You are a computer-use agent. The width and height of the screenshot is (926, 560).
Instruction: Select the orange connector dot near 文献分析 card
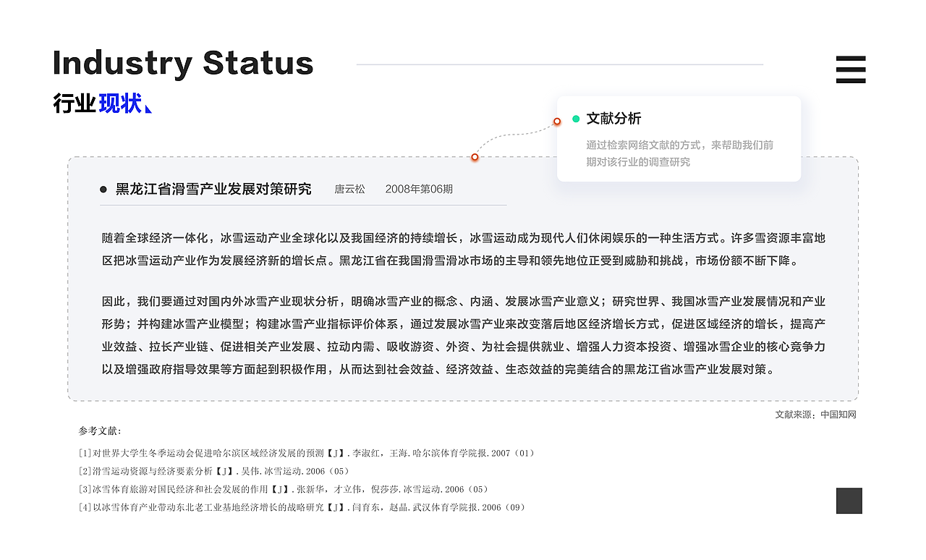(556, 122)
